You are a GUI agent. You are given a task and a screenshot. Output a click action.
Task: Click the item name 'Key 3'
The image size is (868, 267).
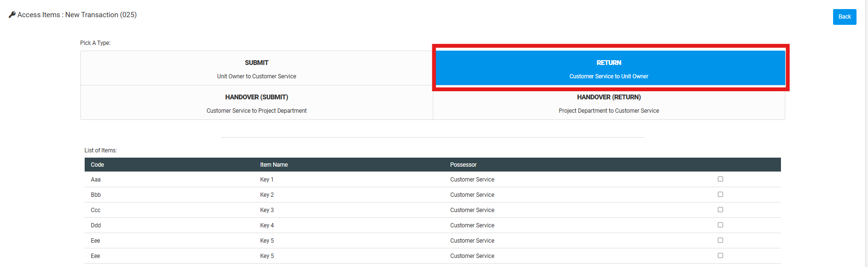(267, 210)
